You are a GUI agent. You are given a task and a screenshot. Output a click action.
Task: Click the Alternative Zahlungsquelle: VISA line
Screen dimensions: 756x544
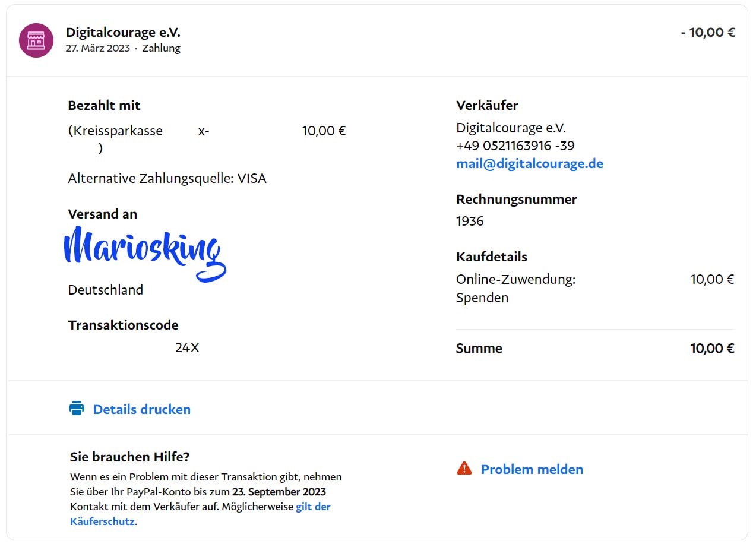coord(167,178)
